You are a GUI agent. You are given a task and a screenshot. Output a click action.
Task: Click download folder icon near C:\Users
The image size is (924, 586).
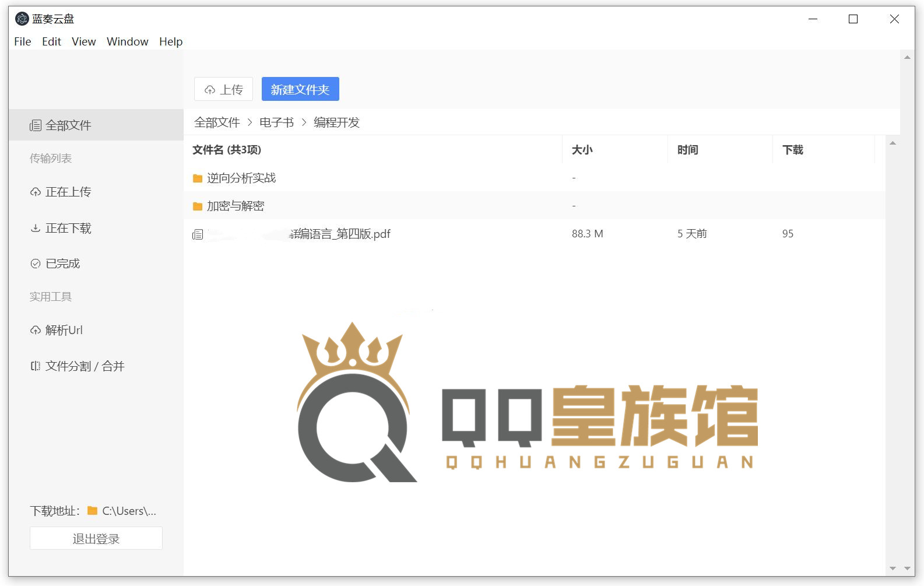(92, 511)
